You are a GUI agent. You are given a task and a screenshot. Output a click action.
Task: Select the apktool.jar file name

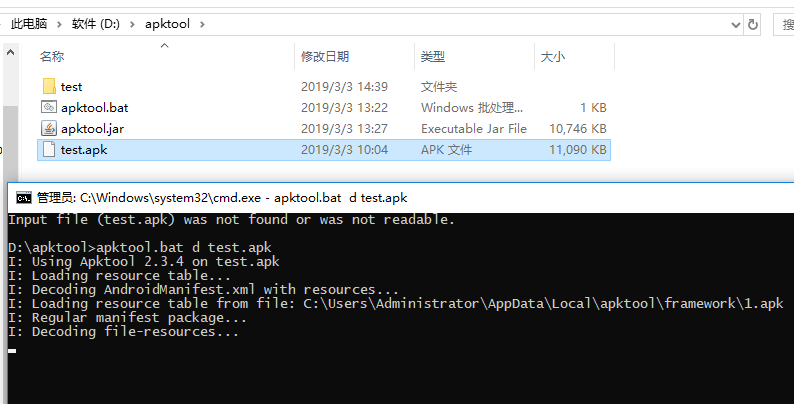(x=93, y=129)
